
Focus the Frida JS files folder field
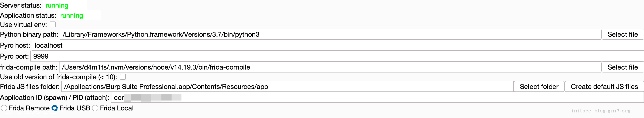coord(287,87)
